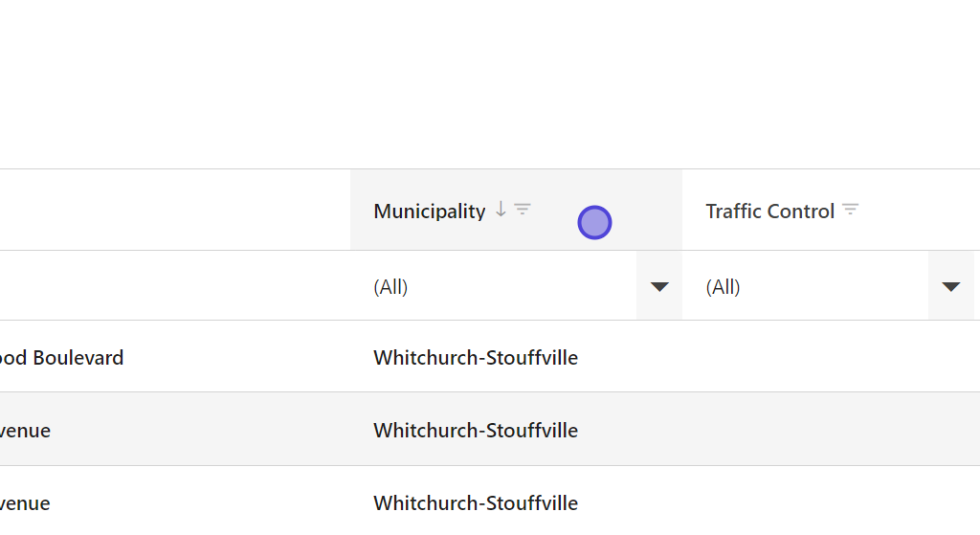Click the Traffic Control (All) filter field
This screenshot has height=535, width=980.
809,286
